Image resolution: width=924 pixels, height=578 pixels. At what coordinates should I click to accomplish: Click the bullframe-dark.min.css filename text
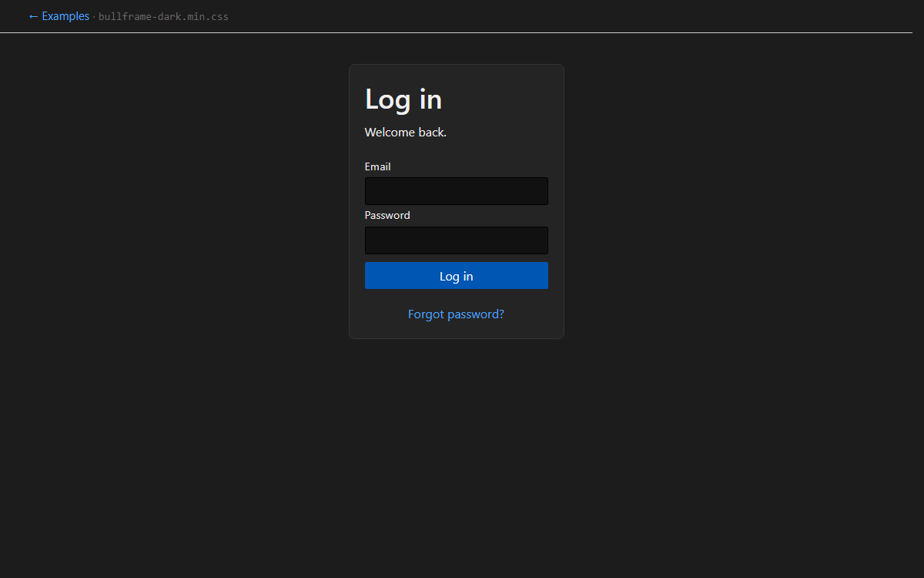pyautogui.click(x=163, y=17)
